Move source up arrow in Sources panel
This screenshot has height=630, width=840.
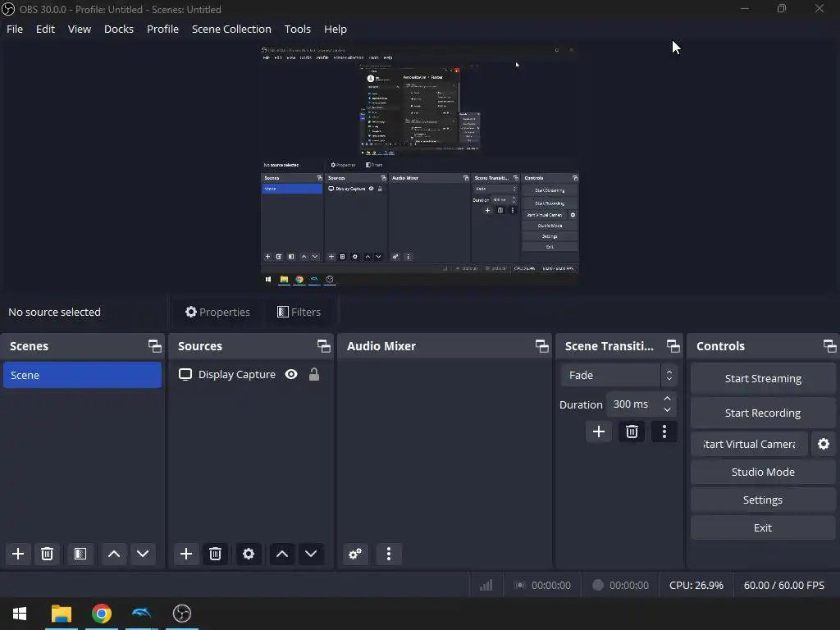click(x=282, y=554)
